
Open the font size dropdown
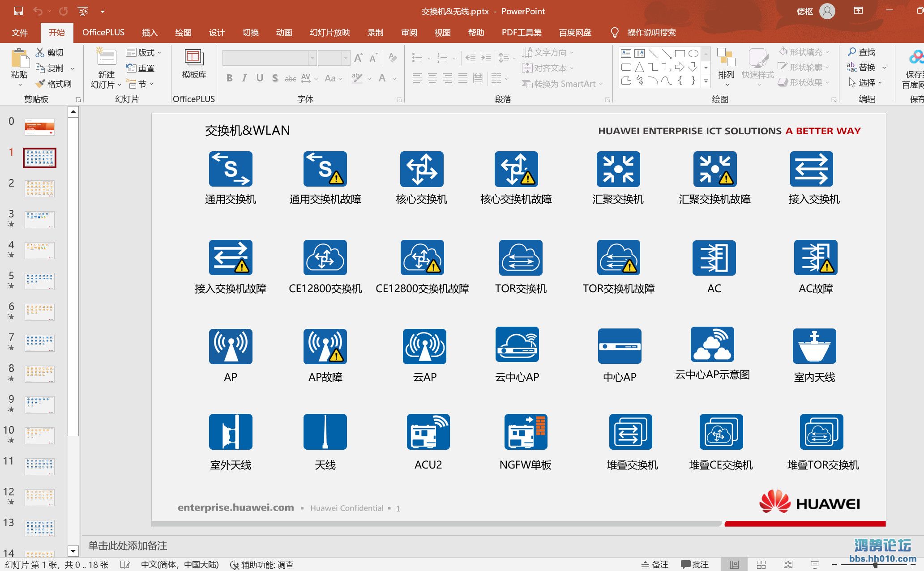tap(346, 58)
